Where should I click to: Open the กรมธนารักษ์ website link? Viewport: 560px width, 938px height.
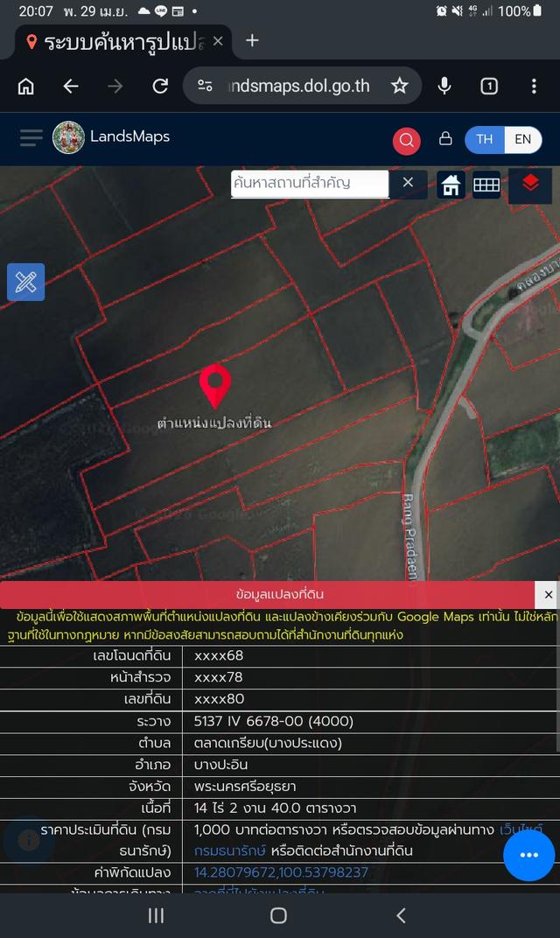pyautogui.click(x=230, y=850)
